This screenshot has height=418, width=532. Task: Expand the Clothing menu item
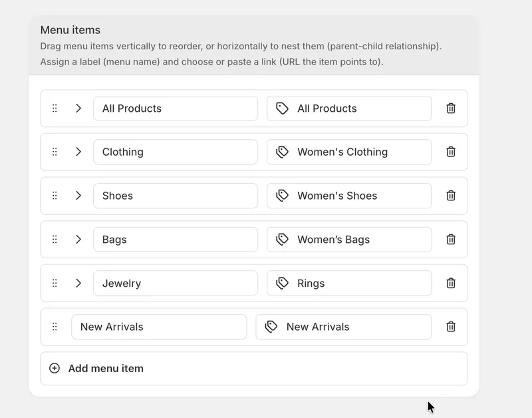(78, 152)
